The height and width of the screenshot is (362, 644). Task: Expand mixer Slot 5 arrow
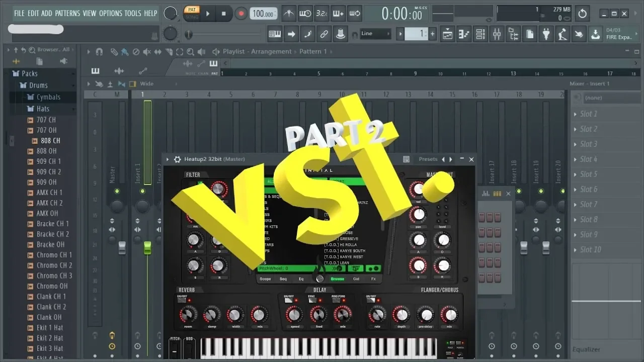tap(575, 174)
